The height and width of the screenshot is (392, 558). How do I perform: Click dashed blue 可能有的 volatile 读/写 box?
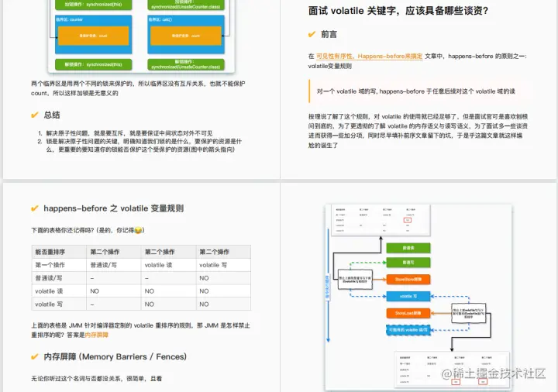[408, 330]
